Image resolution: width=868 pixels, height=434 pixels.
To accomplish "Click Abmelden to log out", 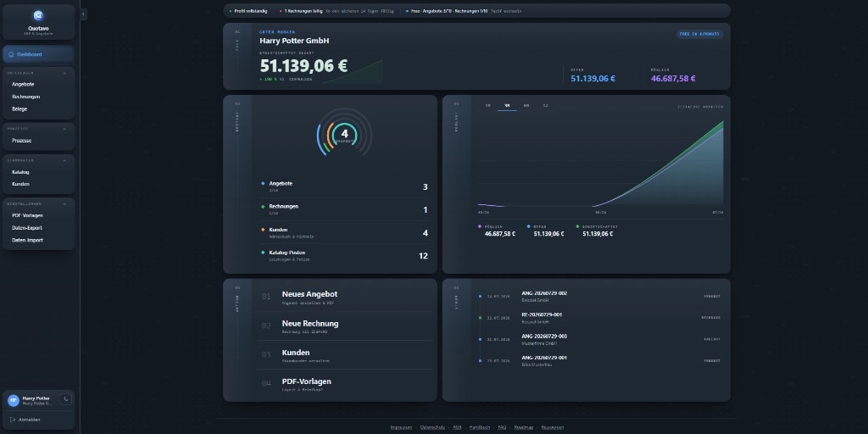I will [30, 420].
